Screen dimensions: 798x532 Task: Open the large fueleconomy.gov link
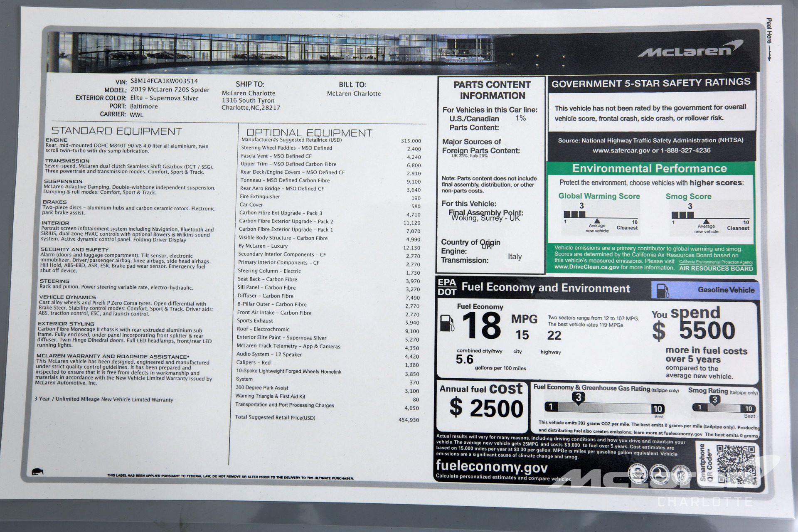(x=492, y=467)
